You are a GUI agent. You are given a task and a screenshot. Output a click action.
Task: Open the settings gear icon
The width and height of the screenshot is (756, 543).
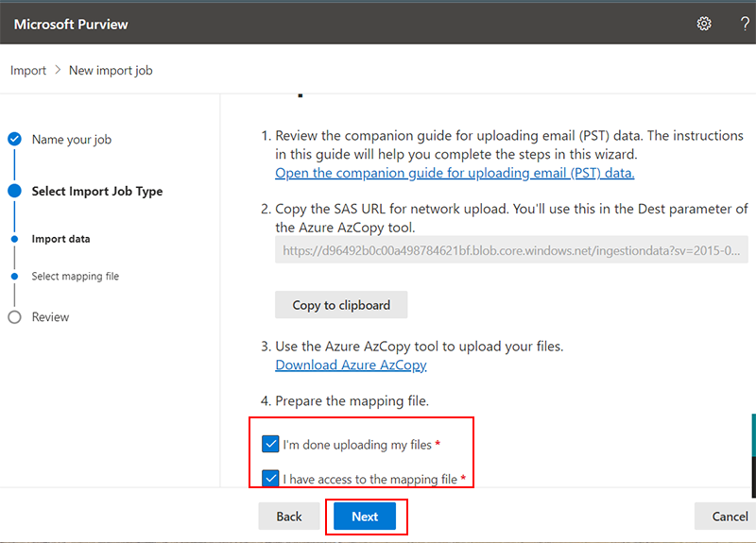coord(704,23)
